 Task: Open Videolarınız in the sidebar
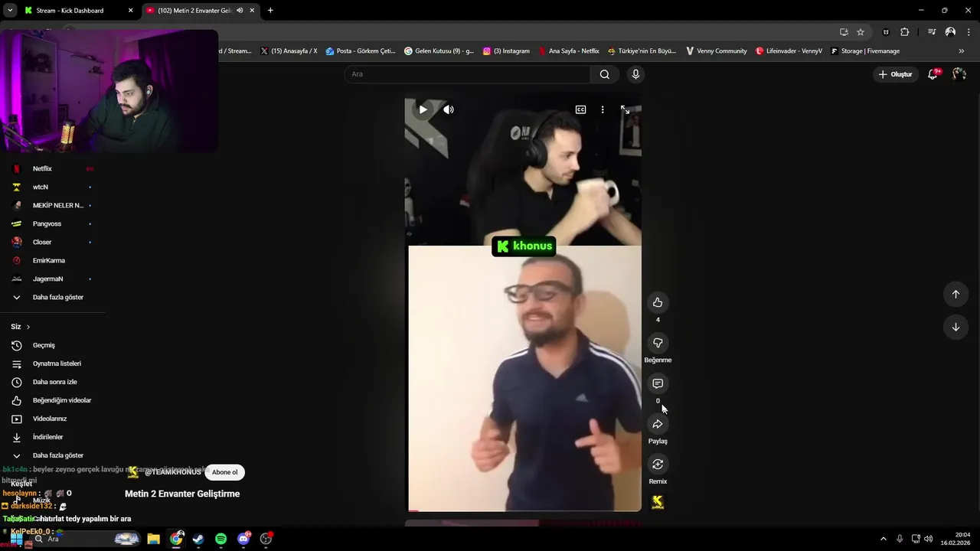51,419
